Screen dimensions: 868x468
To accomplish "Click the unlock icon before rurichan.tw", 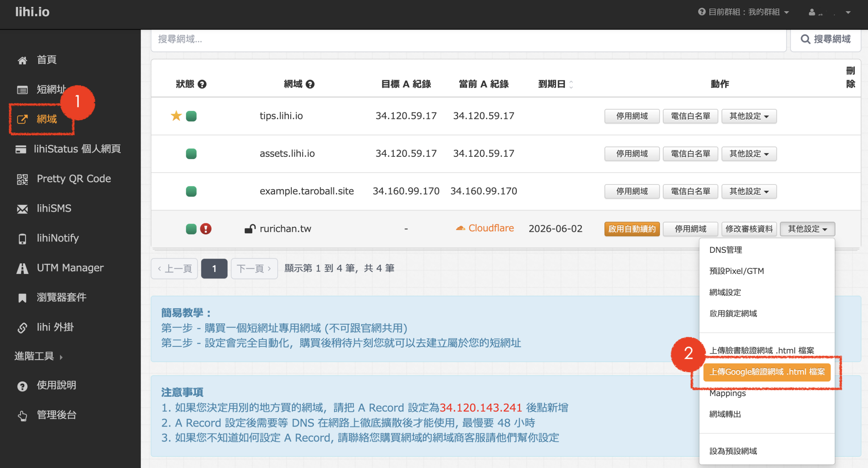I will point(250,229).
